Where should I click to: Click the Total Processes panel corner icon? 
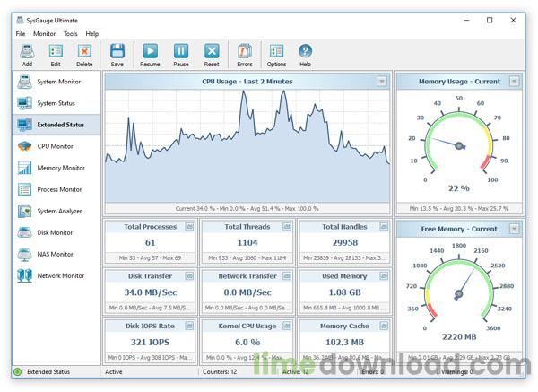point(189,227)
